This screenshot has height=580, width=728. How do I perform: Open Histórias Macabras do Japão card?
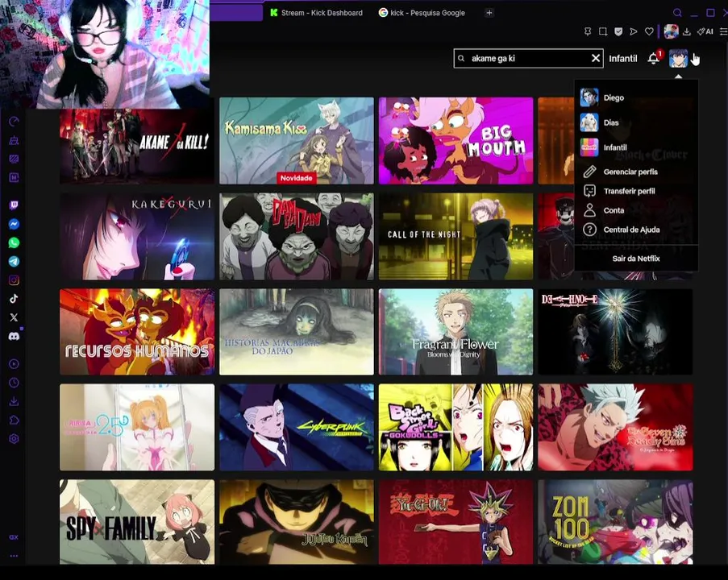click(x=296, y=332)
